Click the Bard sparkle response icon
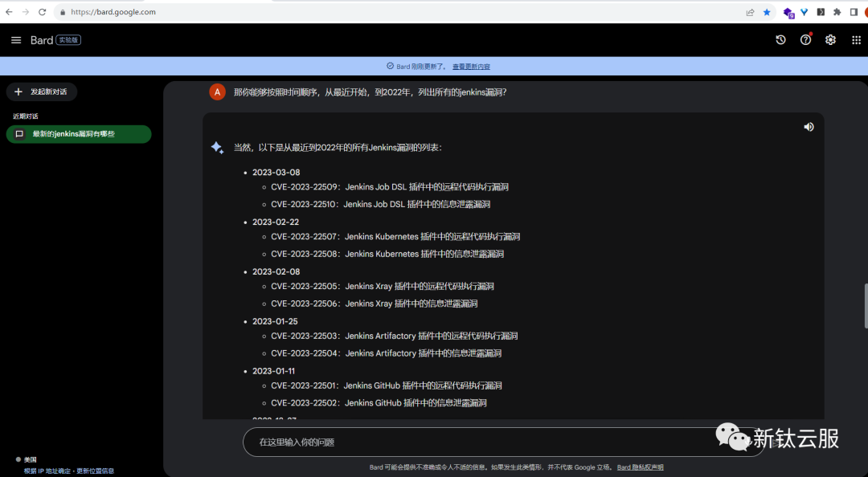This screenshot has width=868, height=477. (217, 147)
